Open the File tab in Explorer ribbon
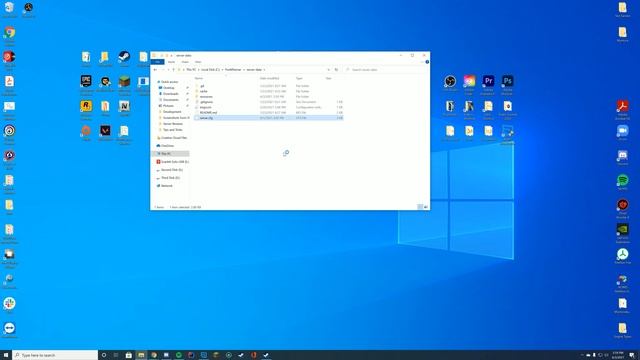Viewport: 640px width, 360px height. click(158, 62)
